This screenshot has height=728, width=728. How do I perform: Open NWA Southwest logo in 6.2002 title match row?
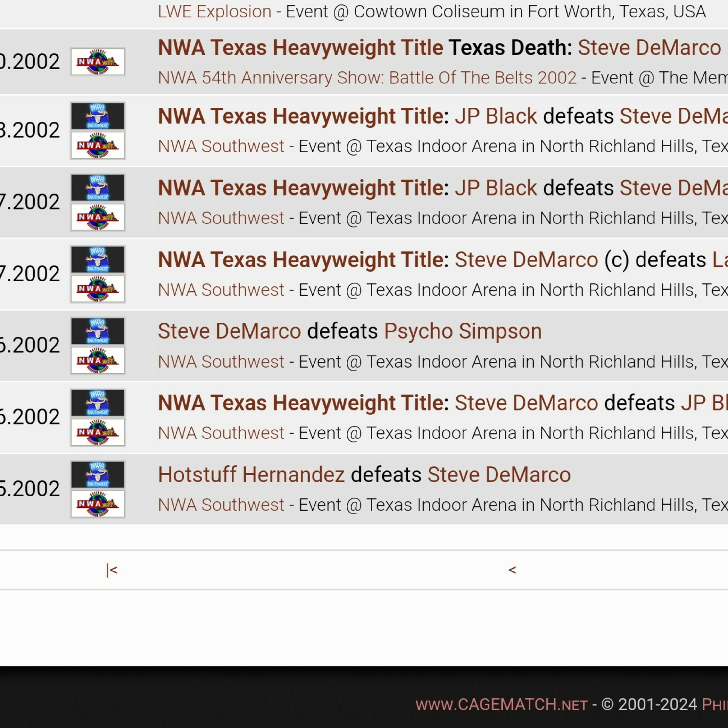(x=98, y=403)
